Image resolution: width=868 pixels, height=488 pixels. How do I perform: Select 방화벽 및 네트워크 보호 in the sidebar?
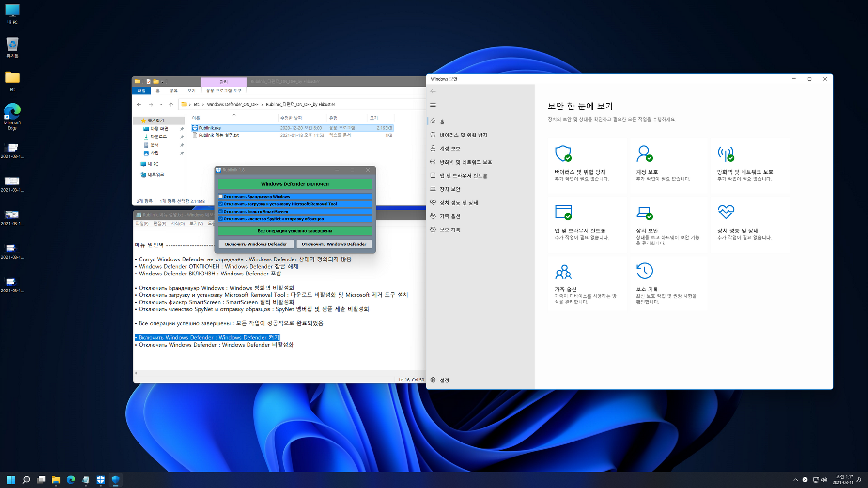coord(480,162)
